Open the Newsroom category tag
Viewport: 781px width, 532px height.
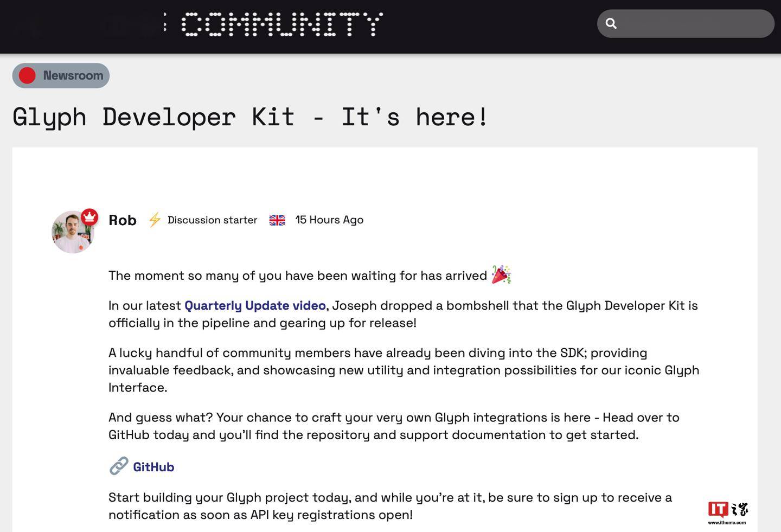point(61,75)
